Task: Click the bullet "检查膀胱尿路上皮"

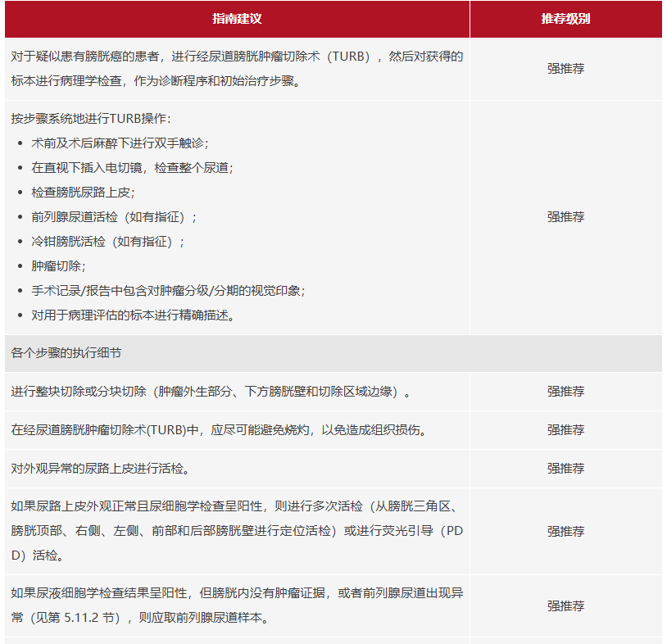Action: 83,192
